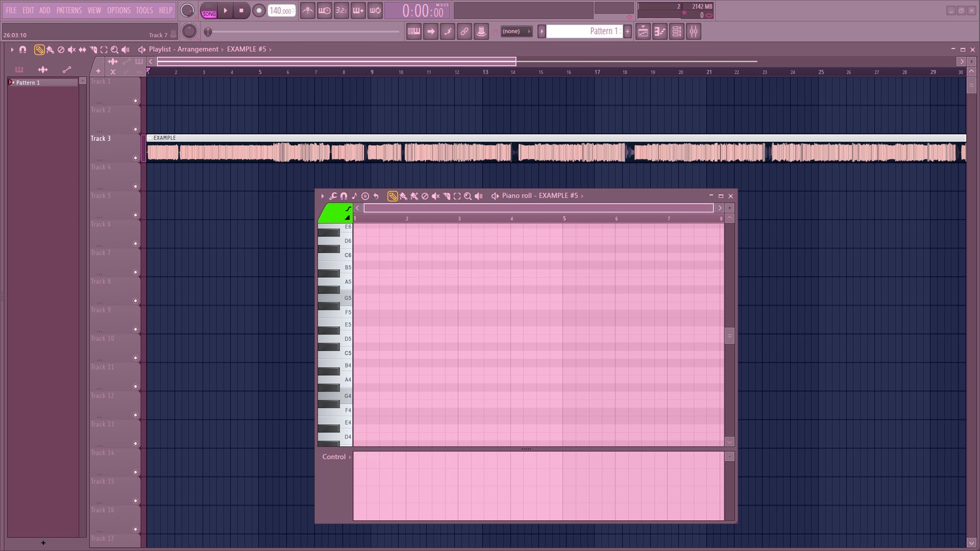
Task: Open the Channel rack view icon
Action: [677, 31]
